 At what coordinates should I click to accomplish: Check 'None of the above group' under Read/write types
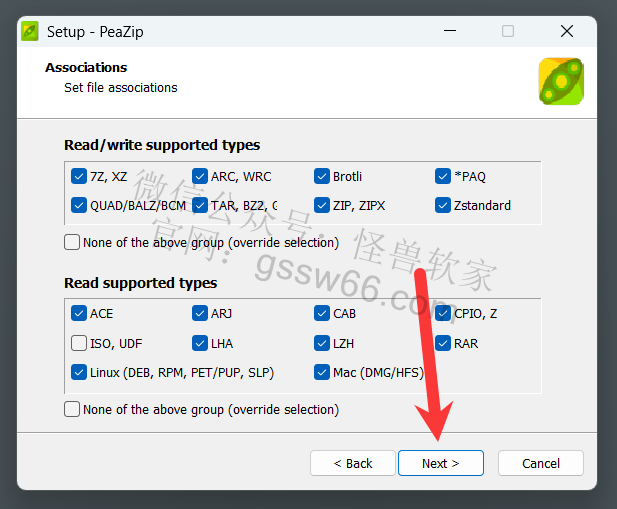(72, 242)
